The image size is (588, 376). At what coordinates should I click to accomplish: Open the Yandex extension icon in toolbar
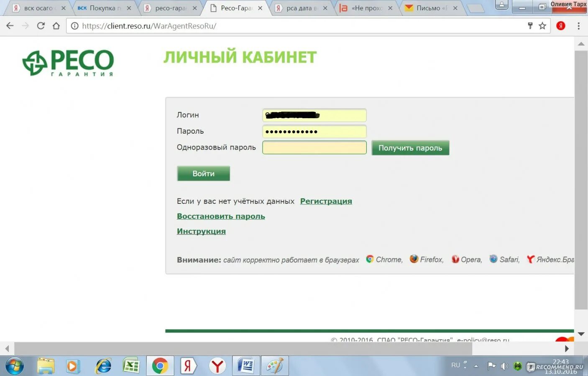561,26
